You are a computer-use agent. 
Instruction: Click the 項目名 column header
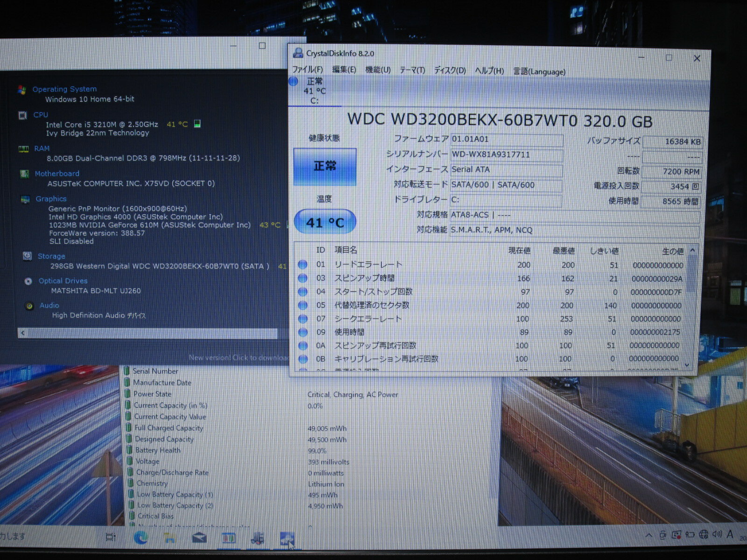click(x=346, y=250)
